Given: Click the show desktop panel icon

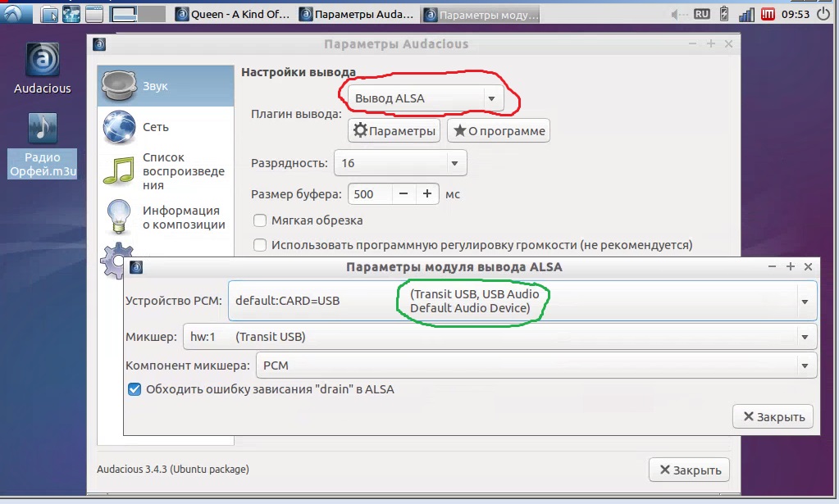Looking at the screenshot, I should click(x=94, y=14).
